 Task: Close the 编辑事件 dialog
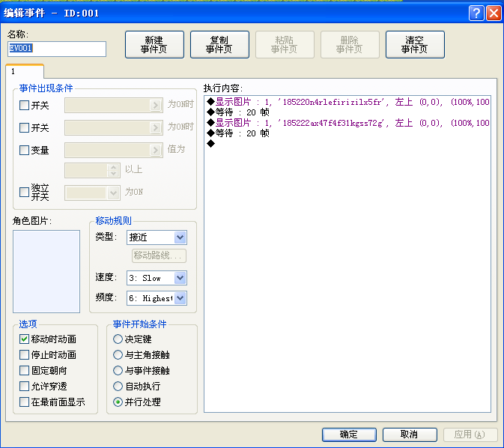coord(494,13)
